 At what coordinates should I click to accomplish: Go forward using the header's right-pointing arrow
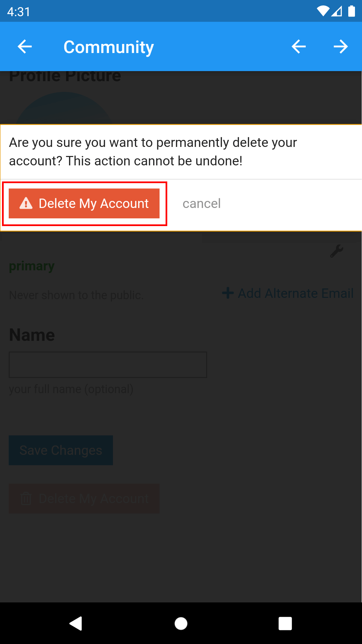[341, 47]
